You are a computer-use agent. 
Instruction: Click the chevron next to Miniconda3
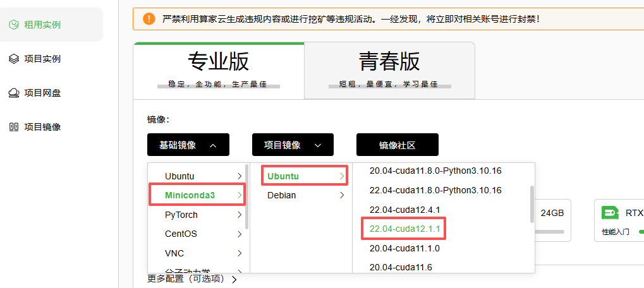[x=240, y=195]
